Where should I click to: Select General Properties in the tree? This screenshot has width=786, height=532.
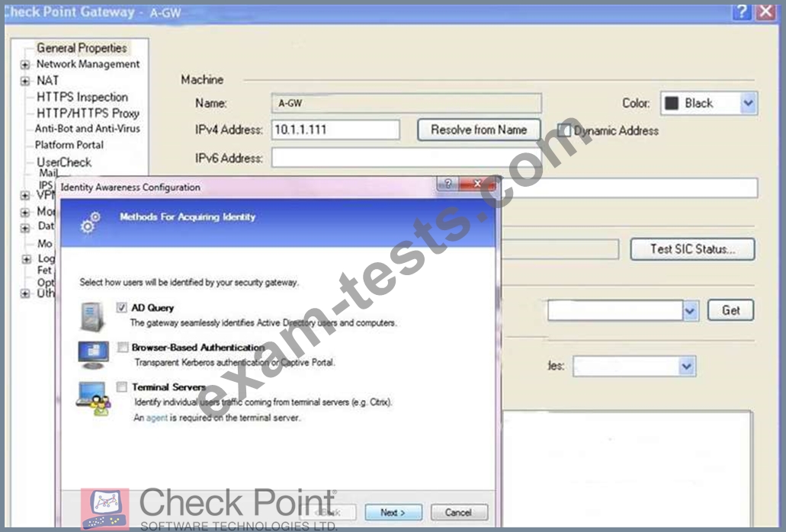coord(82,48)
